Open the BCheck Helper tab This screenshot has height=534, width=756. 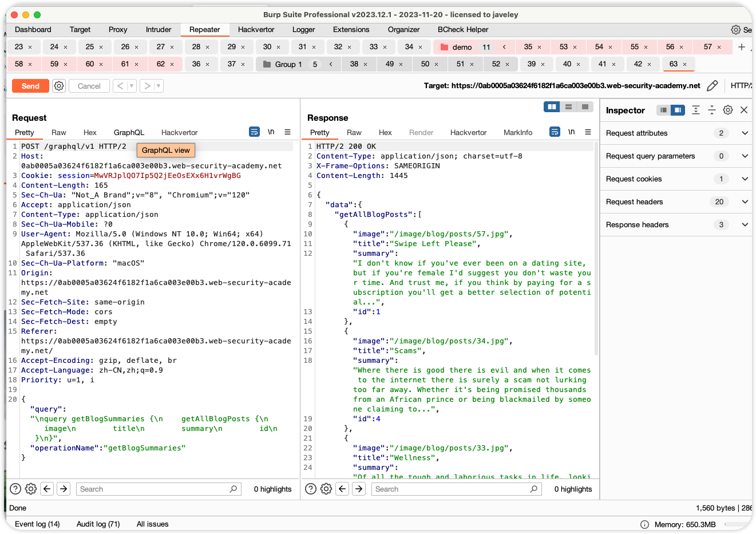coord(463,30)
